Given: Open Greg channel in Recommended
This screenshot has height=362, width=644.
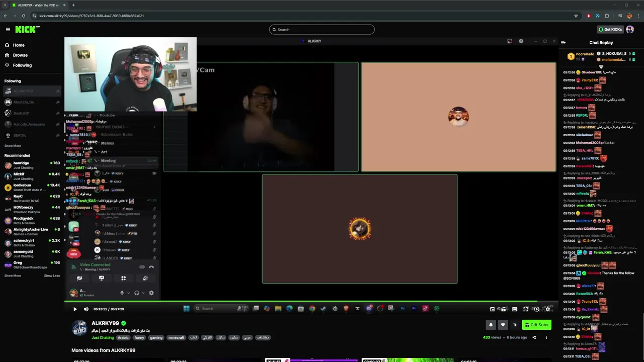Looking at the screenshot, I should [32, 265].
